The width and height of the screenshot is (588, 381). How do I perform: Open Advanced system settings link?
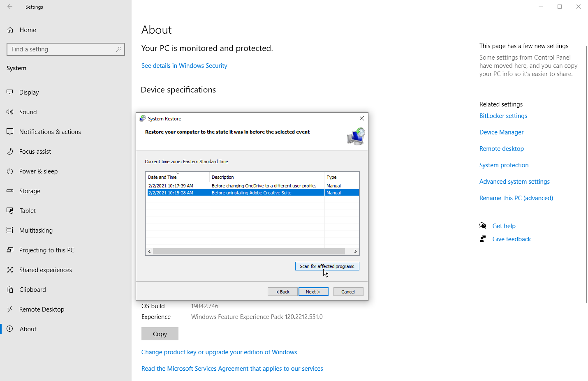click(514, 182)
